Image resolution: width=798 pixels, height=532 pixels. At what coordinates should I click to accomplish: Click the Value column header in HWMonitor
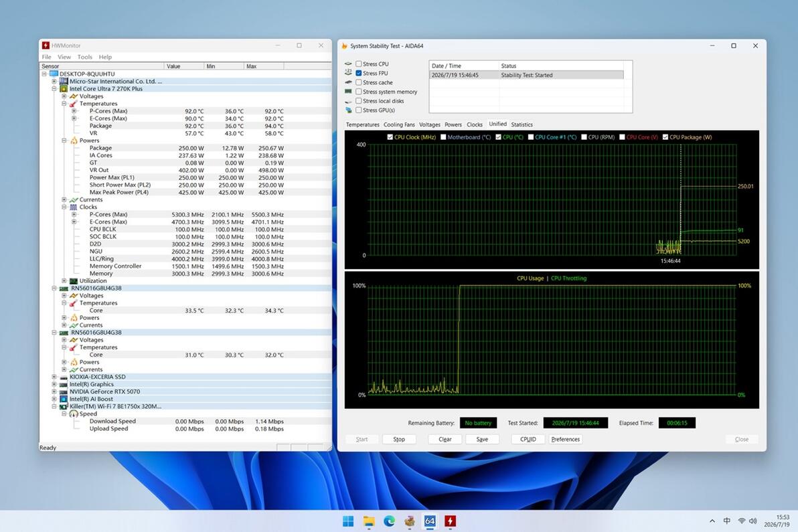tap(184, 66)
